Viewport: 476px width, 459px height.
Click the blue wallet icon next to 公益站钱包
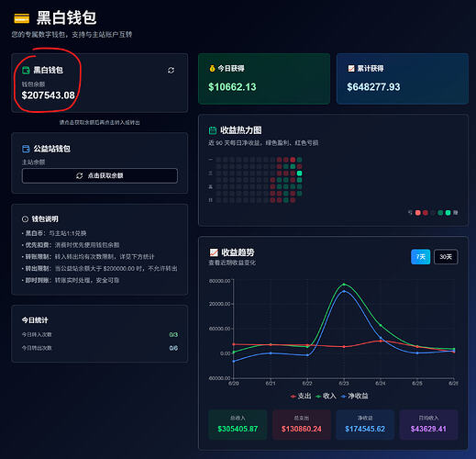[x=26, y=149]
